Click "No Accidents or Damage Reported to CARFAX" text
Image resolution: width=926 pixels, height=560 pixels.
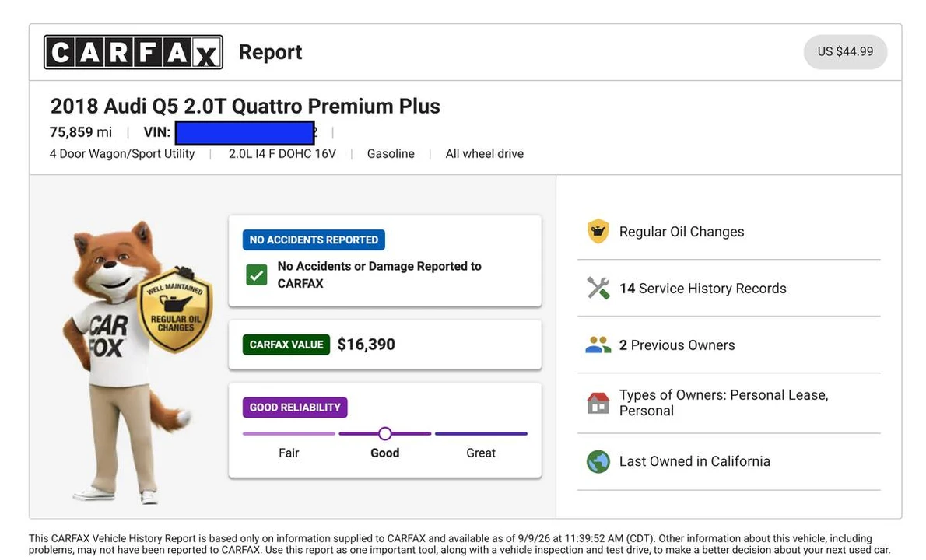click(379, 275)
